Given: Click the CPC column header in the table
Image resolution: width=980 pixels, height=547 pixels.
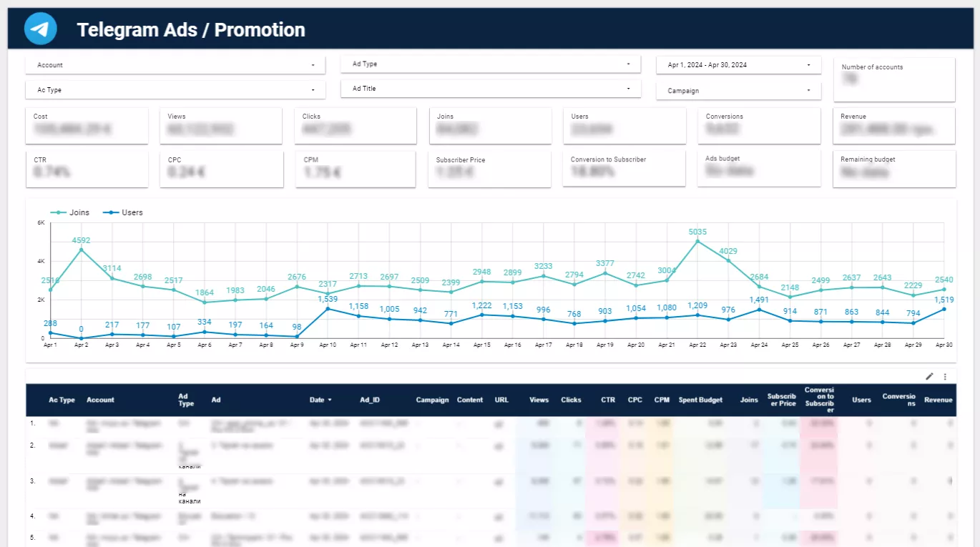Looking at the screenshot, I should coord(635,400).
